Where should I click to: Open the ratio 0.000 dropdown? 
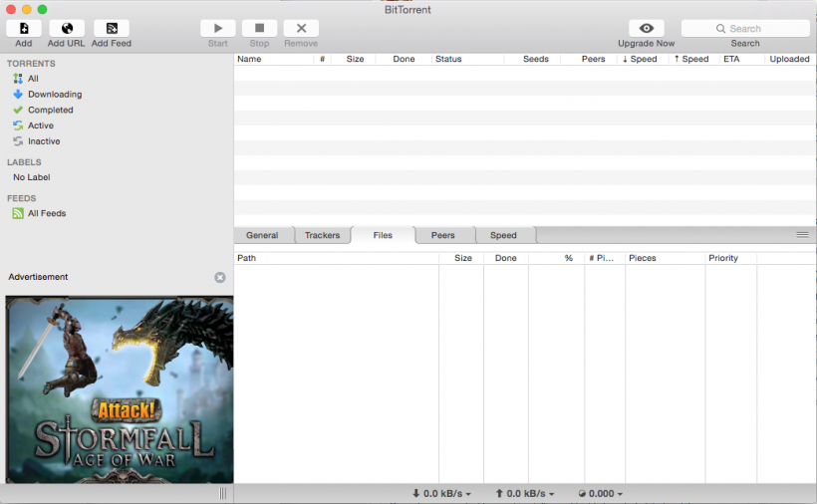[x=600, y=494]
